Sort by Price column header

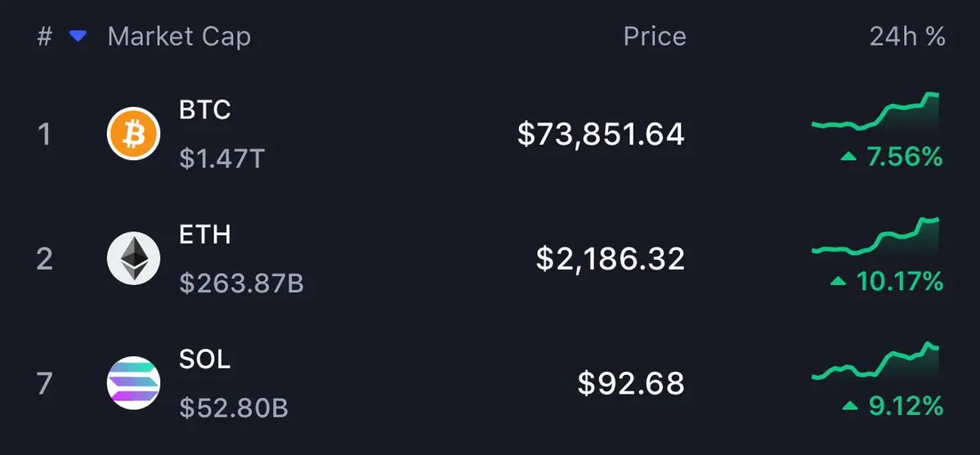(654, 37)
